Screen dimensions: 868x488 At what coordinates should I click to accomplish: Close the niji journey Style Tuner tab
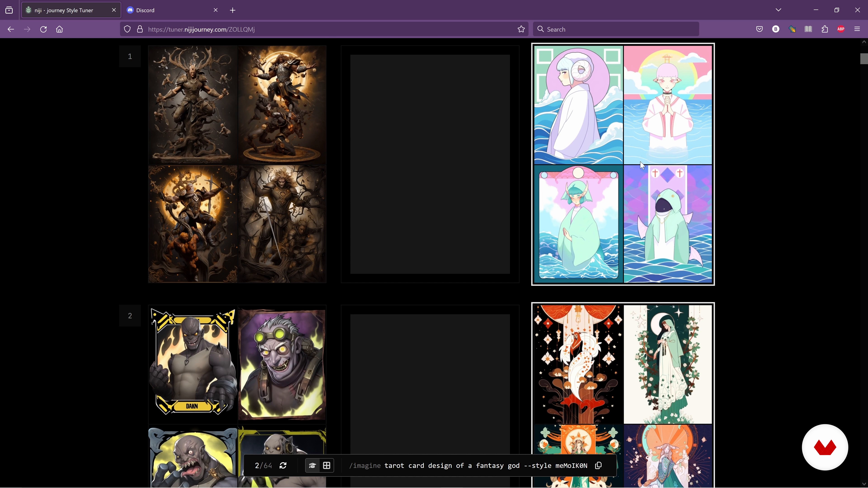pyautogui.click(x=114, y=10)
